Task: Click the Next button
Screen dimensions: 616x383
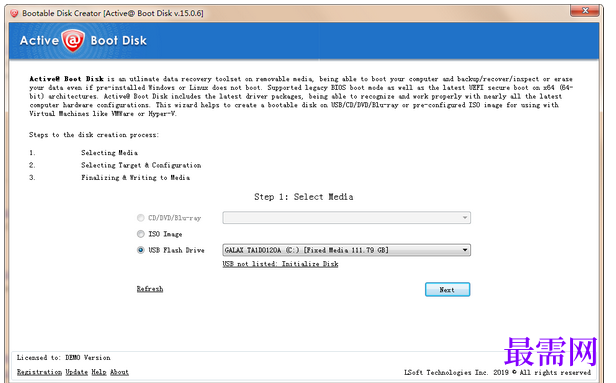Action: [x=447, y=290]
